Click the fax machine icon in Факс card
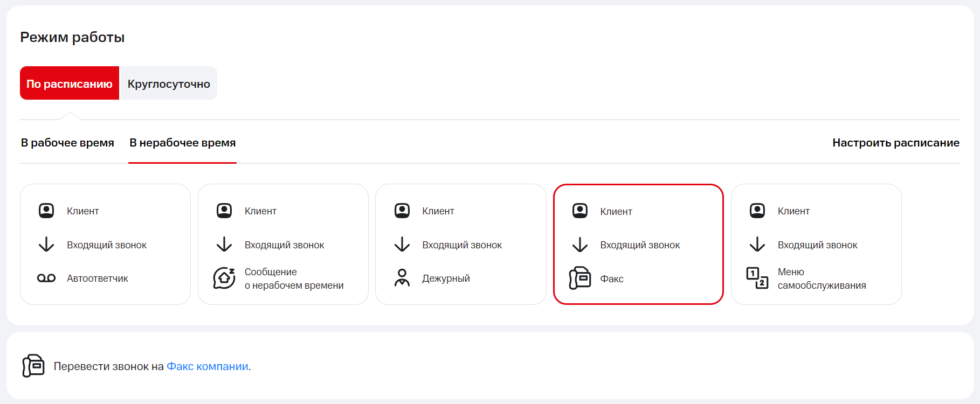The height and width of the screenshot is (404, 980). pyautogui.click(x=580, y=278)
